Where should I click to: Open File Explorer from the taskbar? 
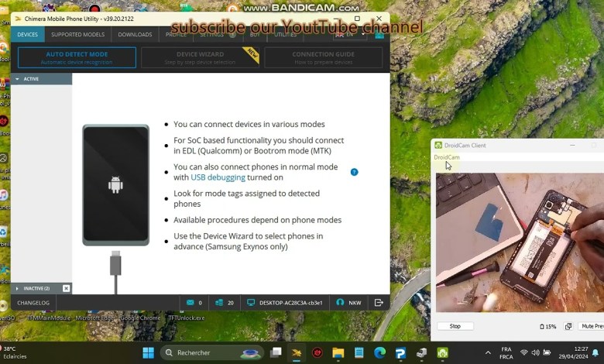tap(338, 353)
